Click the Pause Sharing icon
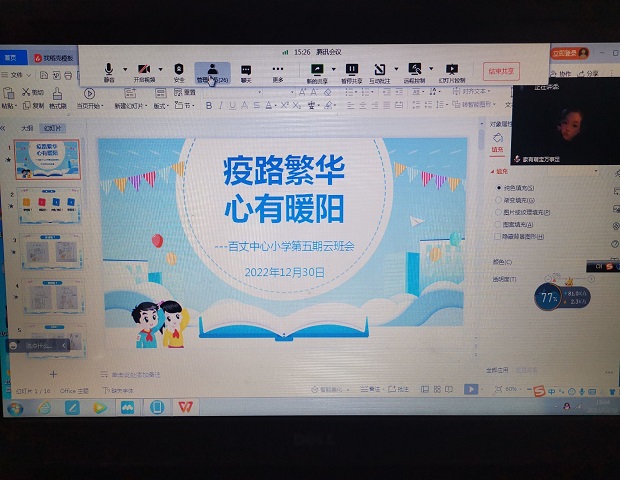Image resolution: width=620 pixels, height=480 pixels. point(352,70)
